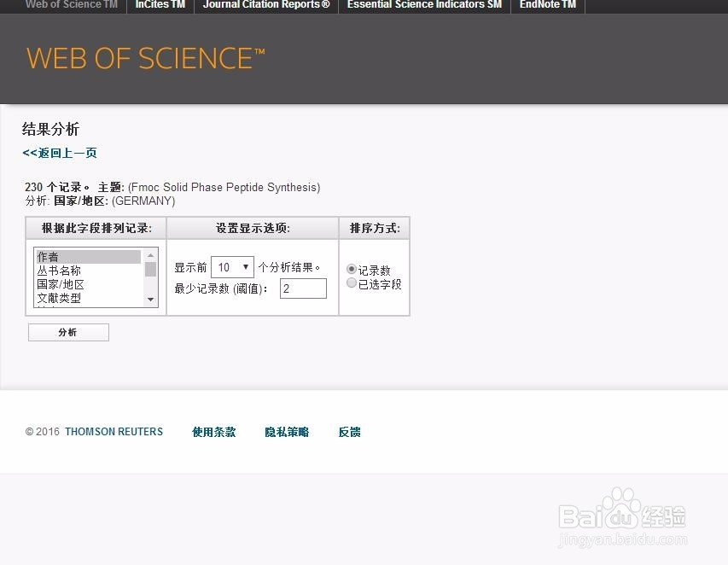Click the 根据此字段排列记录 column header

pyautogui.click(x=96, y=228)
